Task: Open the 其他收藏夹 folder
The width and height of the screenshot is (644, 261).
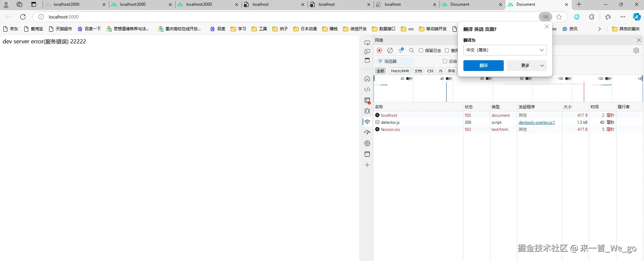Action: pyautogui.click(x=626, y=29)
